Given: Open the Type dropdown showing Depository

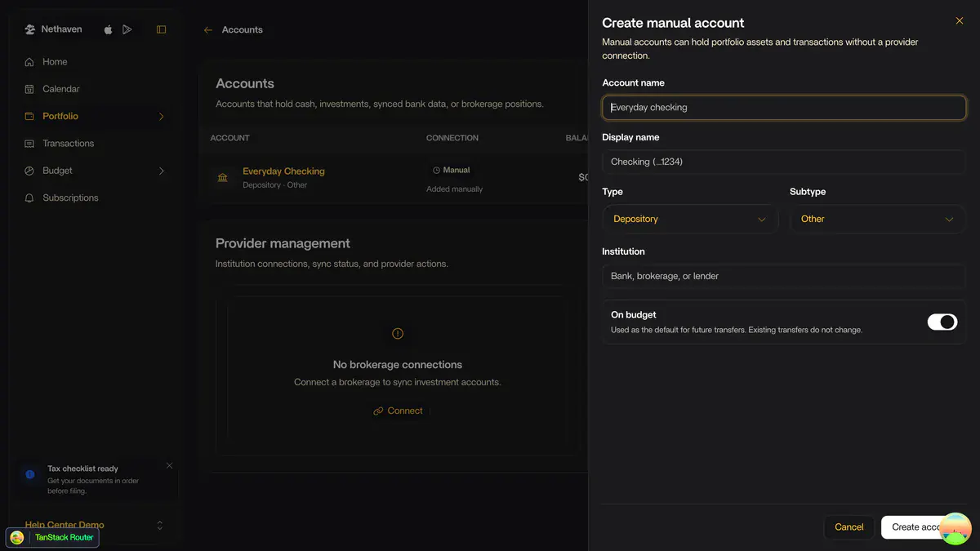Looking at the screenshot, I should pos(690,219).
